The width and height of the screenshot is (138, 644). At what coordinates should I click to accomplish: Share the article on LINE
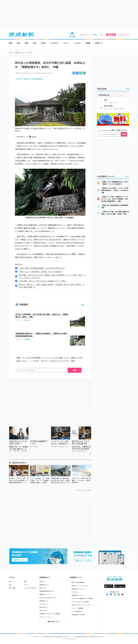pyautogui.click(x=81, y=73)
